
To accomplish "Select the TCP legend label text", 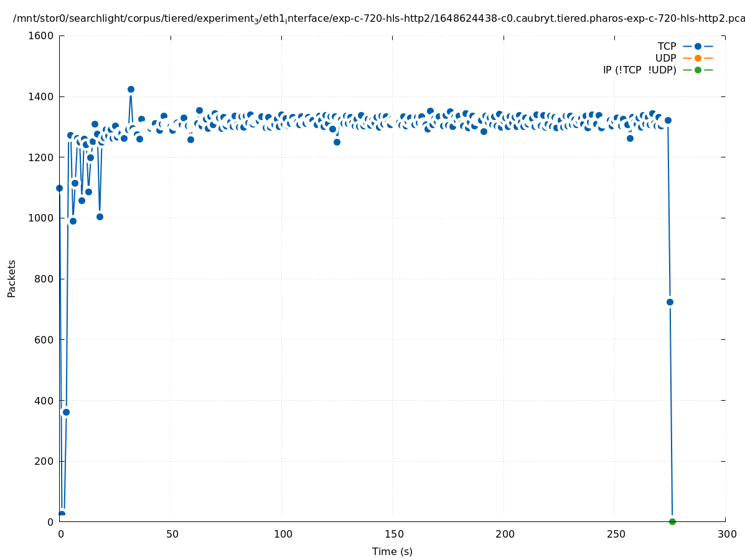I will pos(667,46).
